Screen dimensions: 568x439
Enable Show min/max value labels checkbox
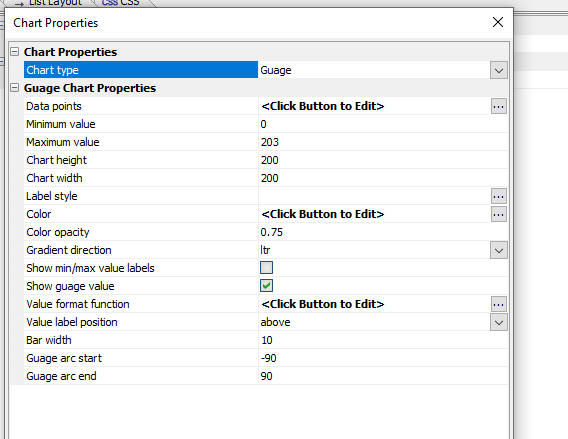[x=266, y=268]
